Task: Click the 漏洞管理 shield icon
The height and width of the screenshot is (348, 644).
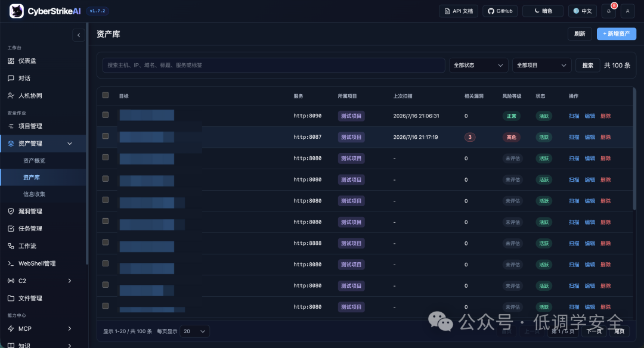Action: [x=11, y=211]
